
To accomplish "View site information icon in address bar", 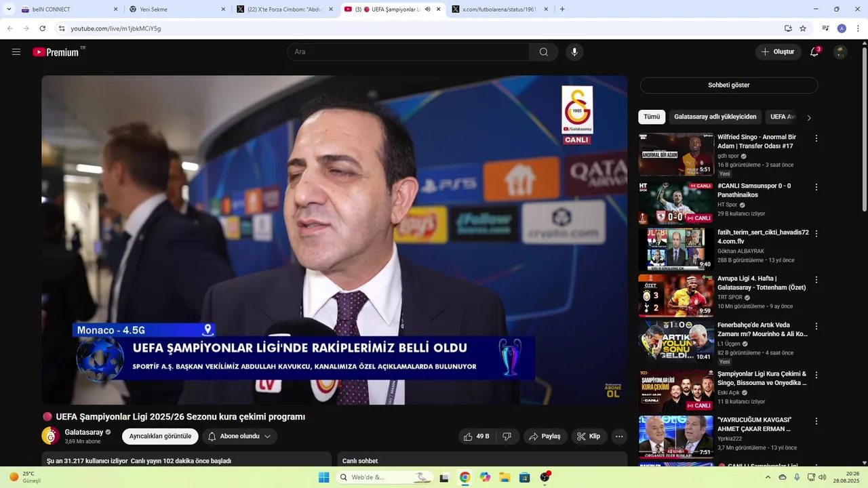I will point(61,28).
